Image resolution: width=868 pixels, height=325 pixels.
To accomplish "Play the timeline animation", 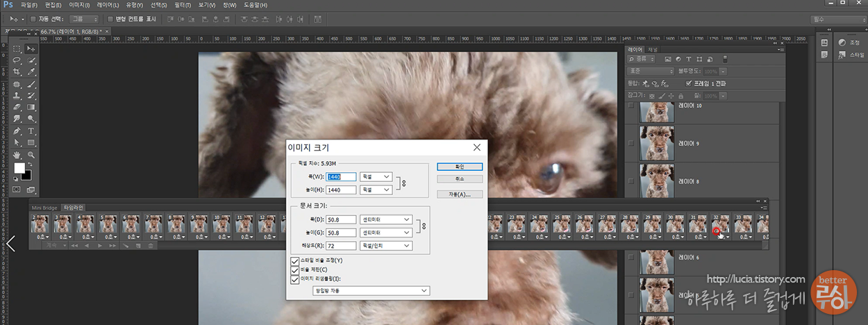I will (x=100, y=246).
